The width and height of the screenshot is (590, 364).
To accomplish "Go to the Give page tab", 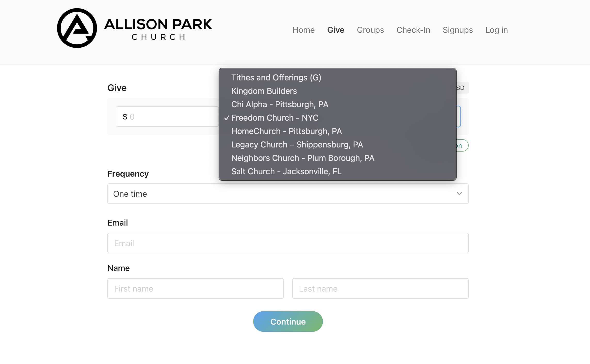I will (336, 30).
